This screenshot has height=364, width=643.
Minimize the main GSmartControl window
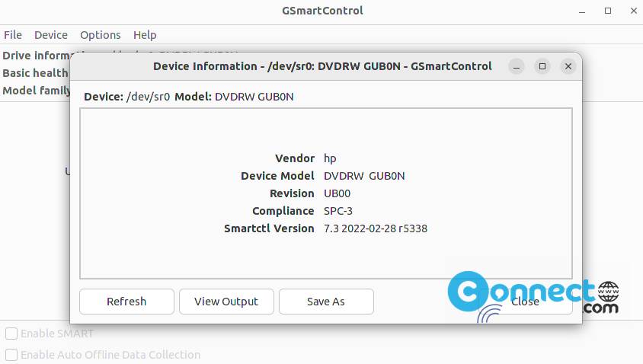(x=582, y=11)
